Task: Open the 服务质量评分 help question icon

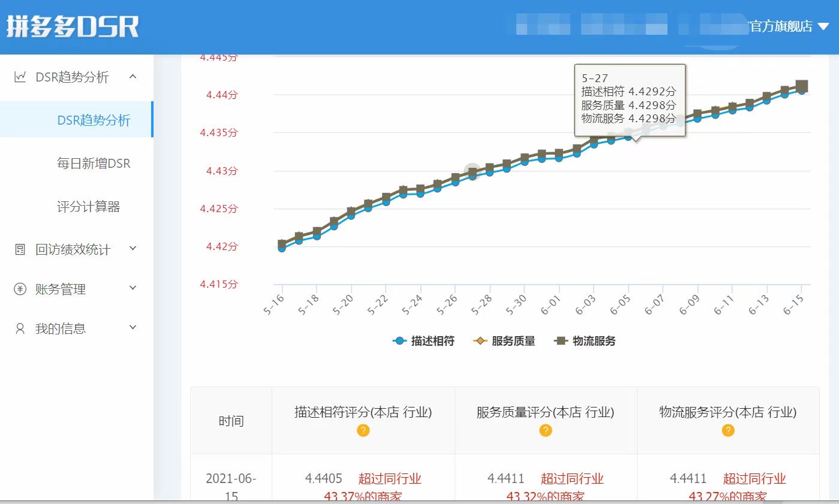Action: click(x=545, y=430)
